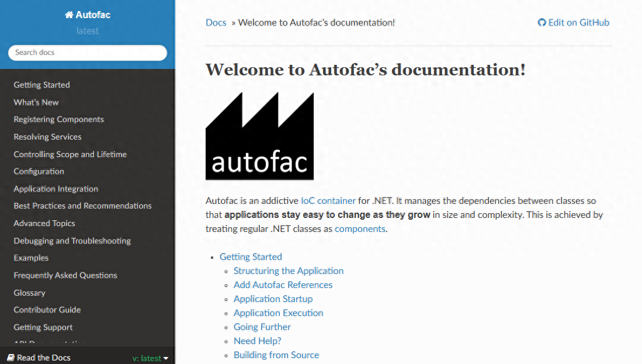642x364 pixels.
Task: Select Contributor Guide in the sidebar
Action: 47,310
